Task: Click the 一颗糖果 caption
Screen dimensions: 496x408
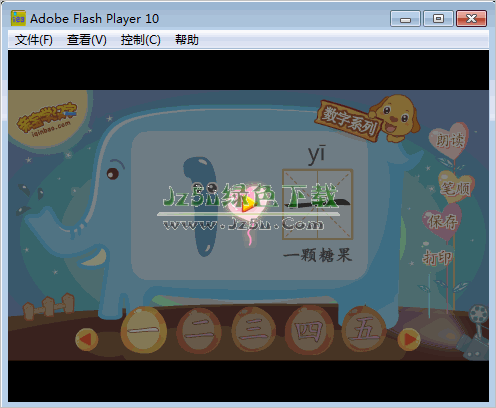Action: 317,255
